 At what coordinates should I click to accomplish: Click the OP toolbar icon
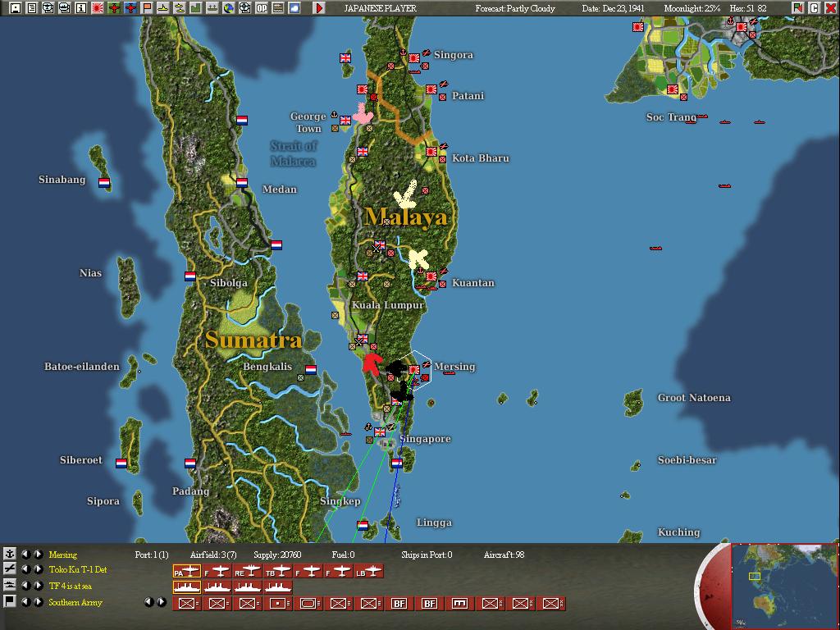262,8
